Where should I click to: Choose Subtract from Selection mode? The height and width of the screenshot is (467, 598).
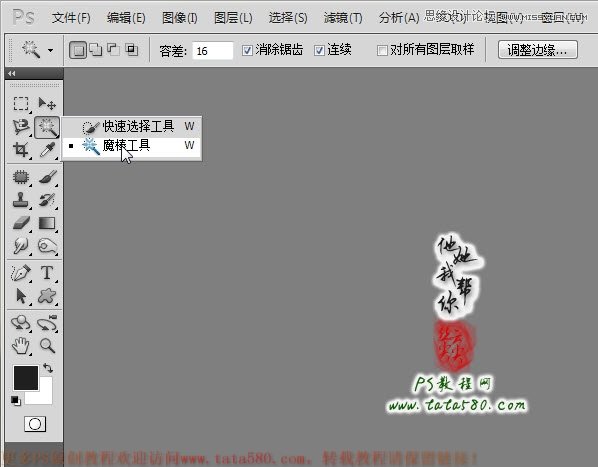113,50
